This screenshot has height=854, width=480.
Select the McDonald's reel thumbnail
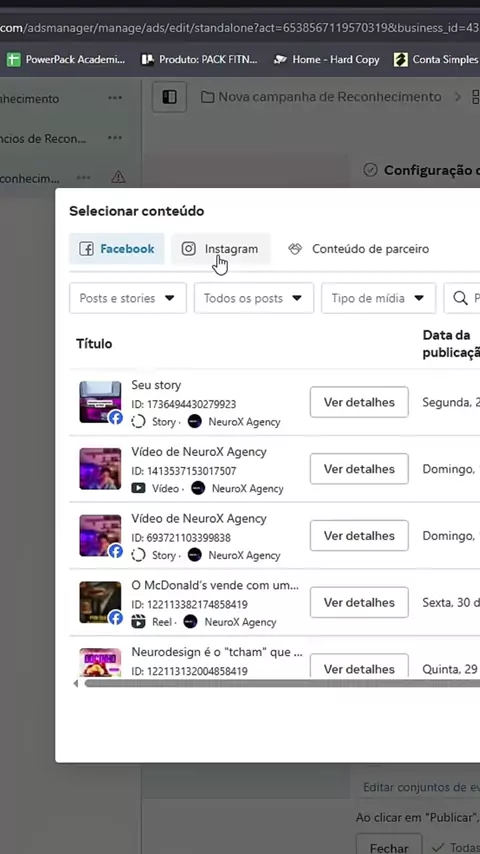click(x=100, y=602)
